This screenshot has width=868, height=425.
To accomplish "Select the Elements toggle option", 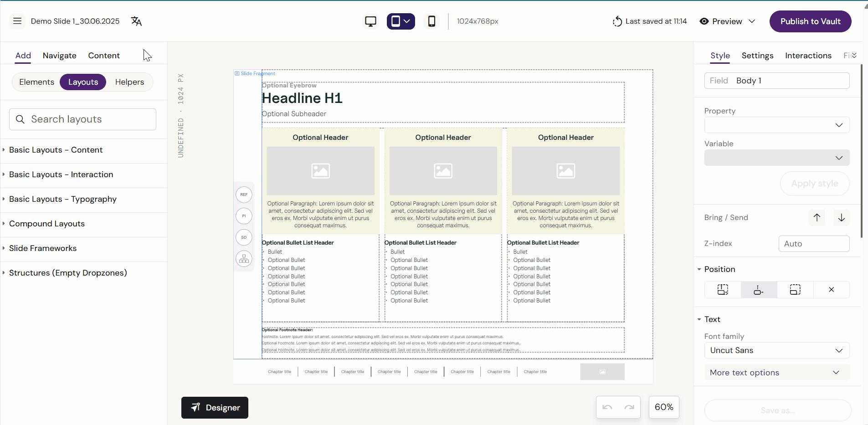I will pos(36,82).
